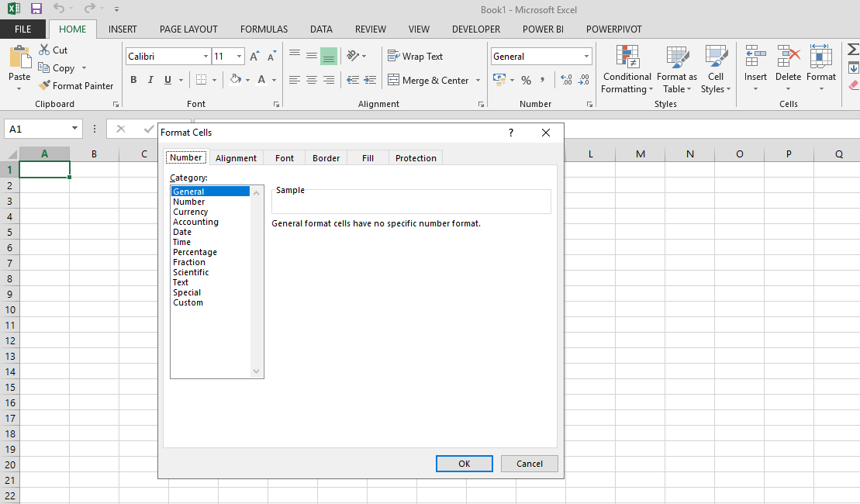The width and height of the screenshot is (860, 504).
Task: Click the Cut scissors icon
Action: pyautogui.click(x=44, y=50)
